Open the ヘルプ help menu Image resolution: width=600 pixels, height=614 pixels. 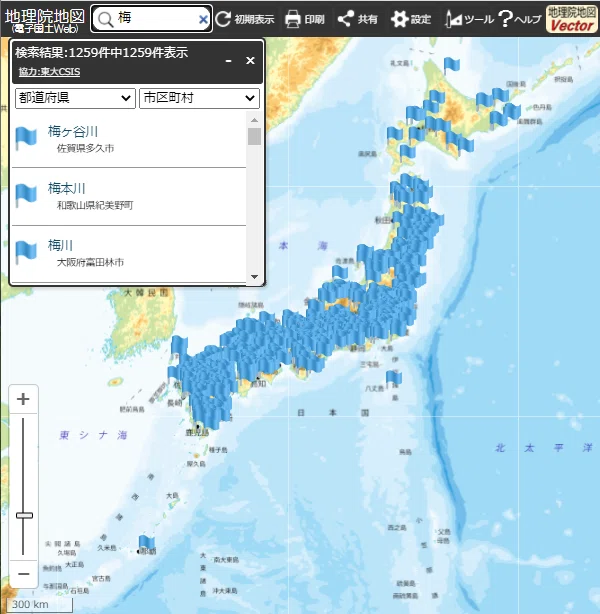coord(520,19)
